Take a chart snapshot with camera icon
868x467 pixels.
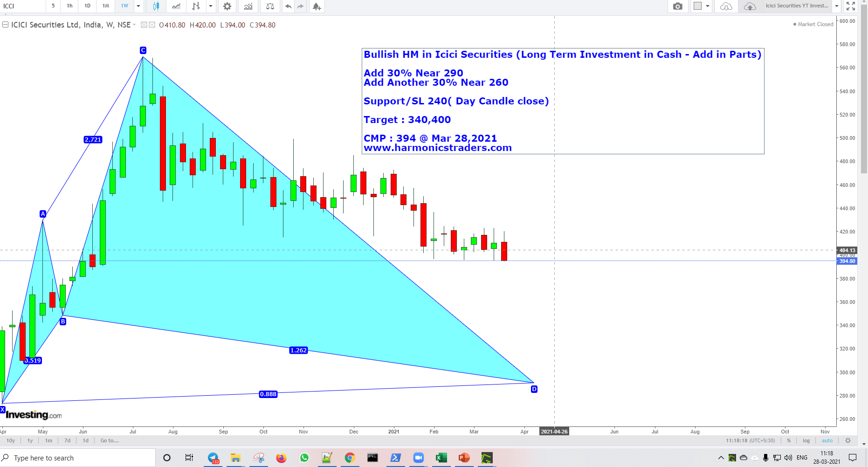[678, 7]
